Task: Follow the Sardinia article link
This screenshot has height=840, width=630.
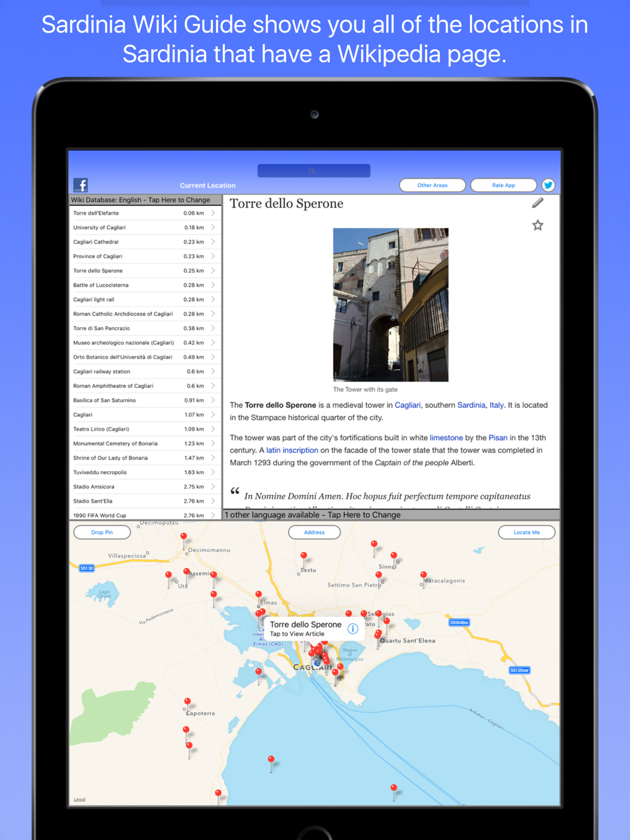Action: tap(471, 405)
